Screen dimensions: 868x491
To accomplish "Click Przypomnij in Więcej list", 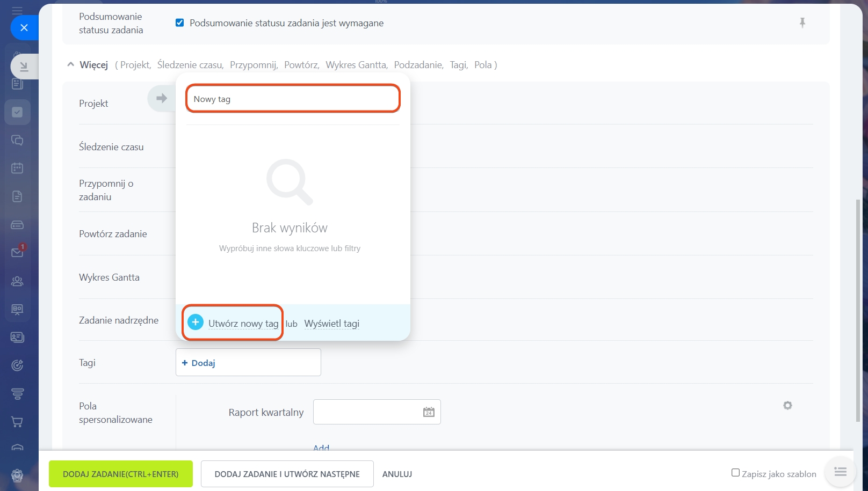I will (254, 65).
